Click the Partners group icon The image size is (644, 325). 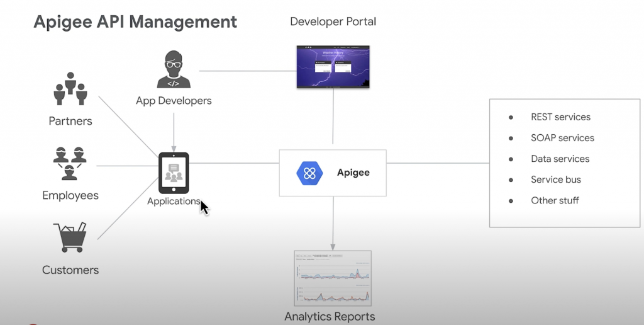point(70,88)
